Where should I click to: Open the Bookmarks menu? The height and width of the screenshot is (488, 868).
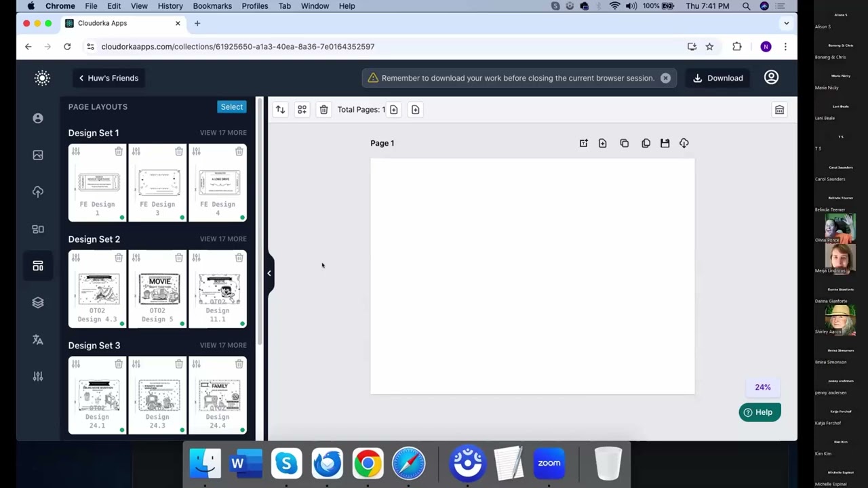pos(212,6)
